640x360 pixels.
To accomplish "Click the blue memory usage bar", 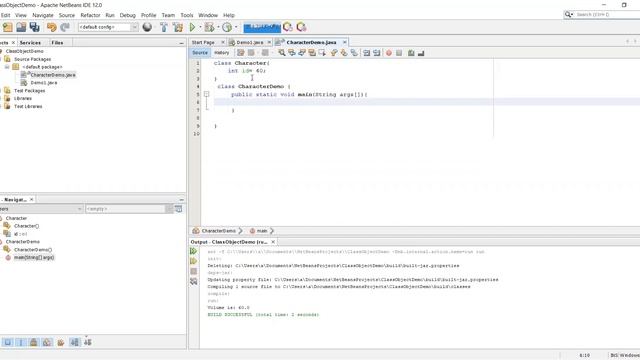I will tap(262, 27).
